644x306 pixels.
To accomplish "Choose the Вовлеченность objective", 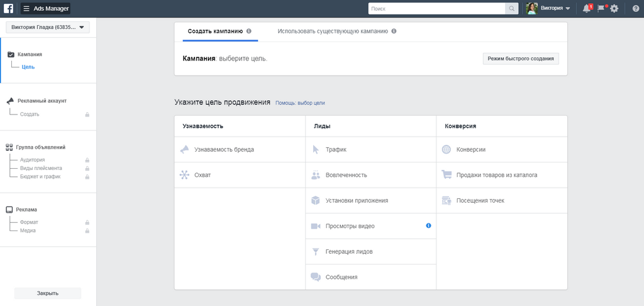I will click(371, 175).
